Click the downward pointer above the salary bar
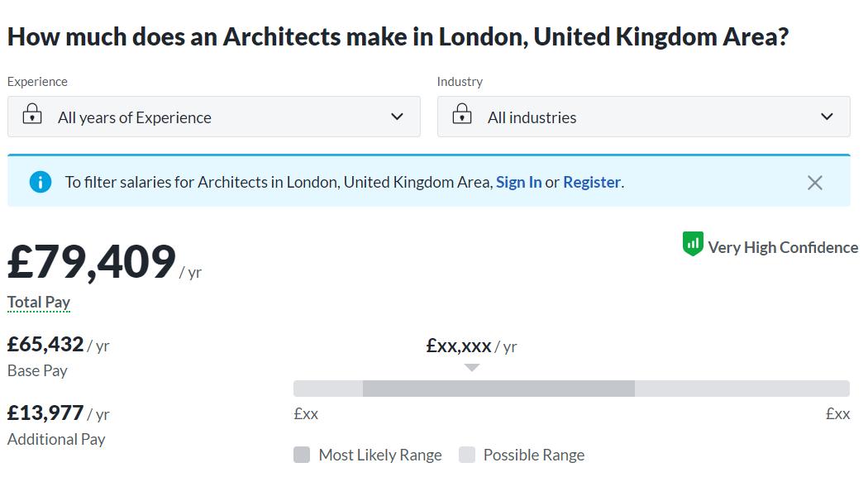Image resolution: width=868 pixels, height=477 pixels. pos(471,366)
